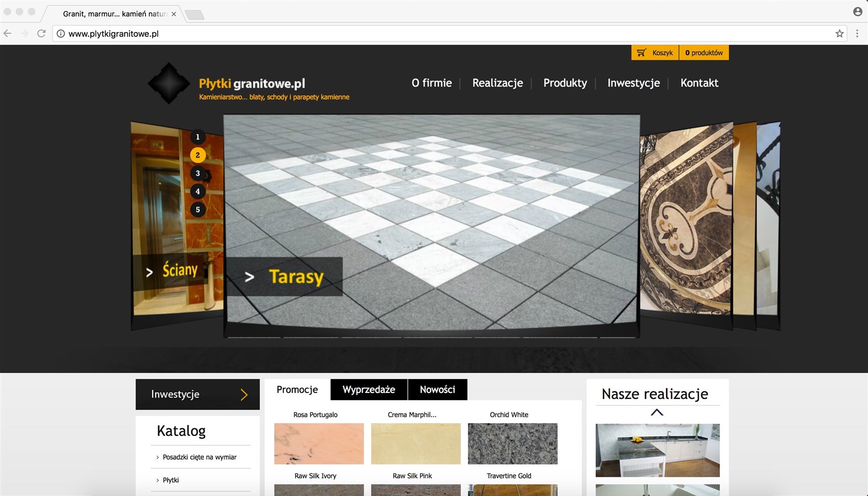The height and width of the screenshot is (496, 868).
Task: Switch to slide 3 indicator
Action: click(x=198, y=174)
